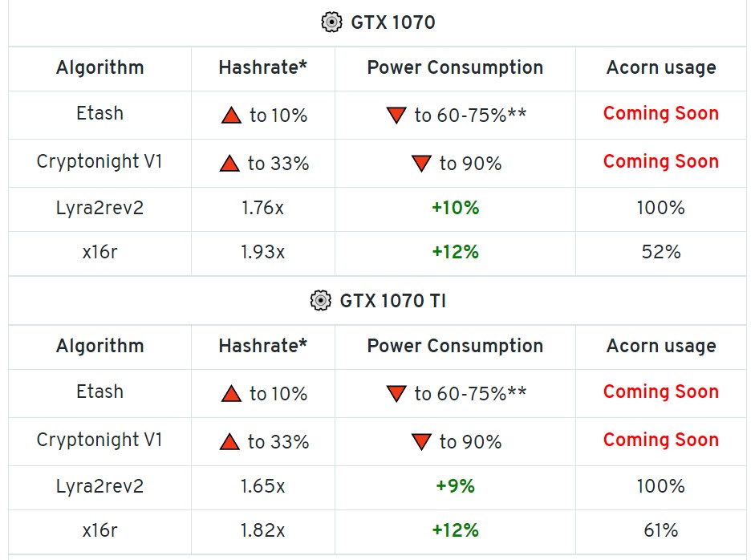
Task: Click the 1.76x Lyra2rev2 hashrate cell
Action: click(262, 208)
